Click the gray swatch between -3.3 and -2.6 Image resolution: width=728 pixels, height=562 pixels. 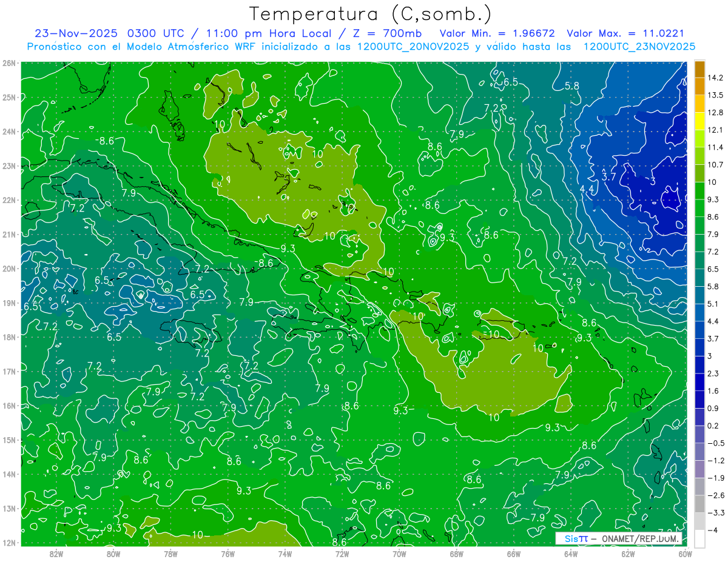[x=699, y=504]
